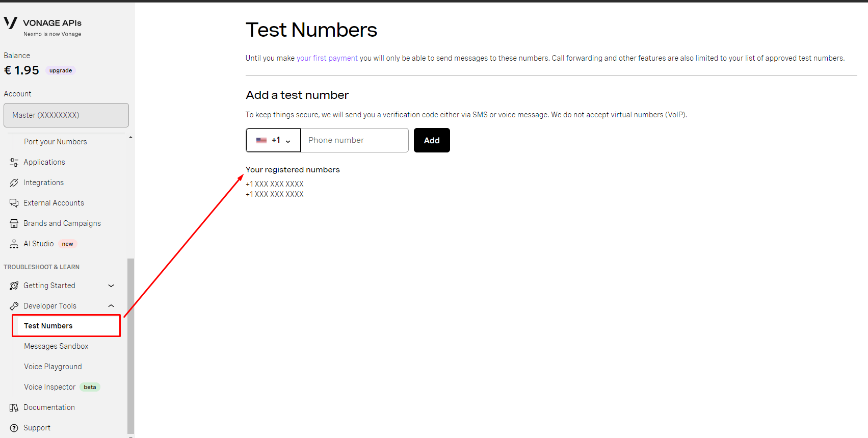Image resolution: width=868 pixels, height=438 pixels.
Task: Click the Developer Tools wrench icon
Action: click(14, 305)
